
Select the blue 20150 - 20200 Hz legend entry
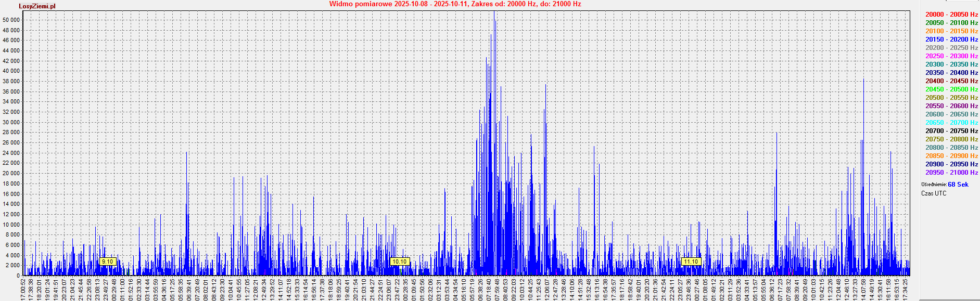[x=951, y=40]
